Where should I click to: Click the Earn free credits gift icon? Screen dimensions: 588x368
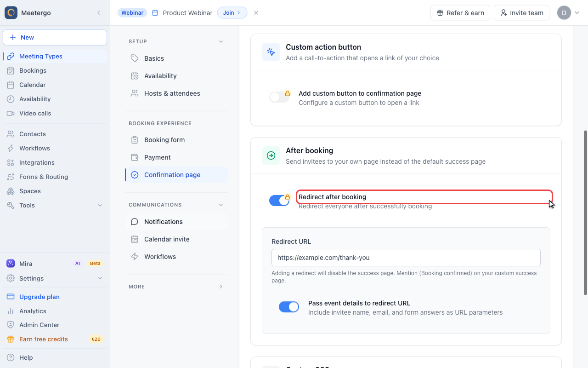pyautogui.click(x=11, y=339)
